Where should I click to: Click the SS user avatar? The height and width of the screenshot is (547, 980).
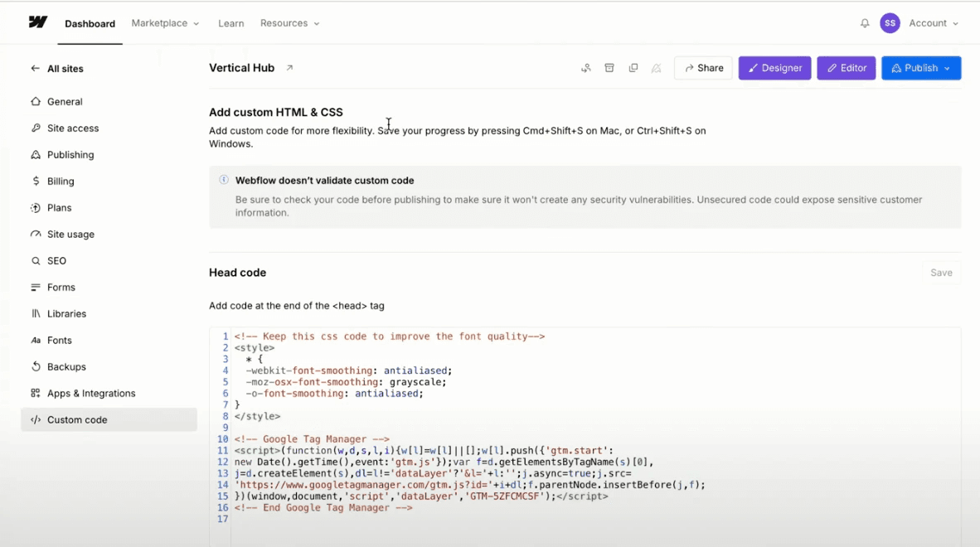pyautogui.click(x=890, y=23)
